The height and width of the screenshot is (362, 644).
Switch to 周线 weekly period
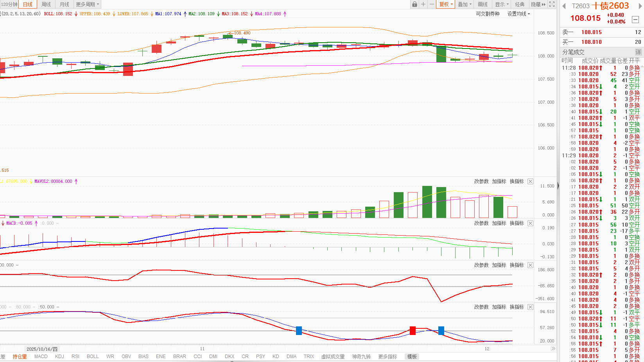coord(46,4)
